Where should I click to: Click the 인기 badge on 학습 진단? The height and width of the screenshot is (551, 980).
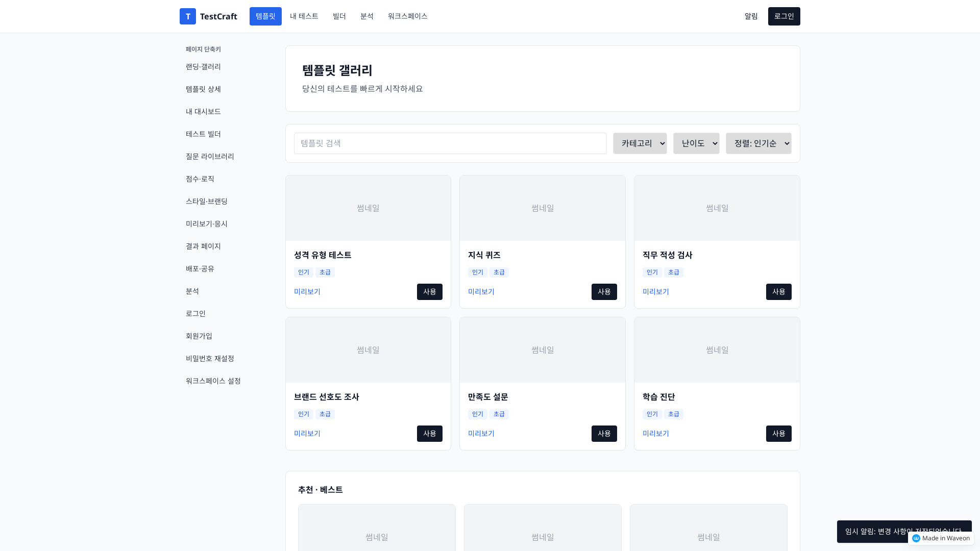tap(652, 414)
